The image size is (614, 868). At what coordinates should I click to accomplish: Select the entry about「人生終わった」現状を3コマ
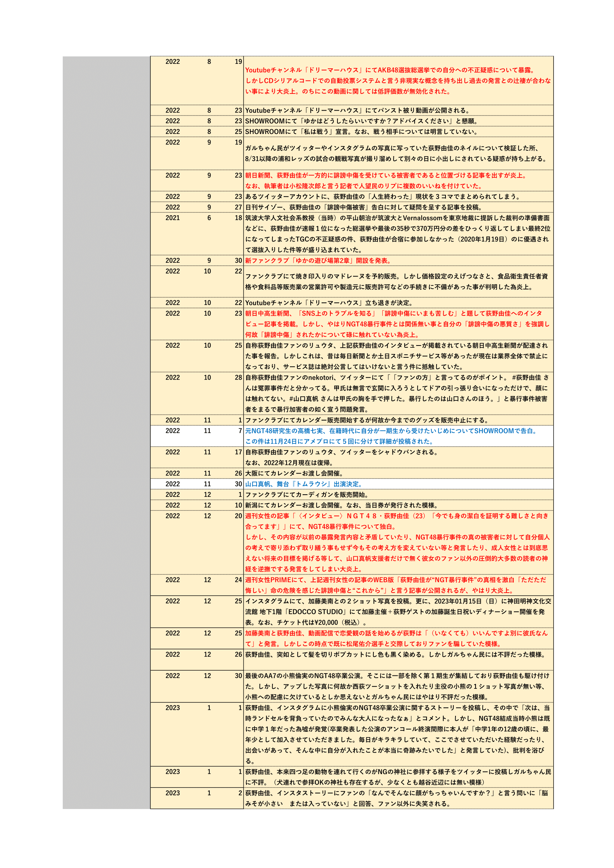coord(398,197)
